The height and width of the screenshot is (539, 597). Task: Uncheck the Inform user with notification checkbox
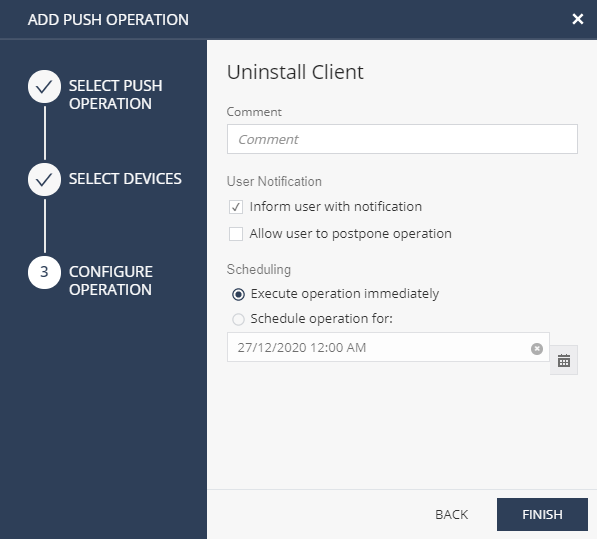click(236, 207)
